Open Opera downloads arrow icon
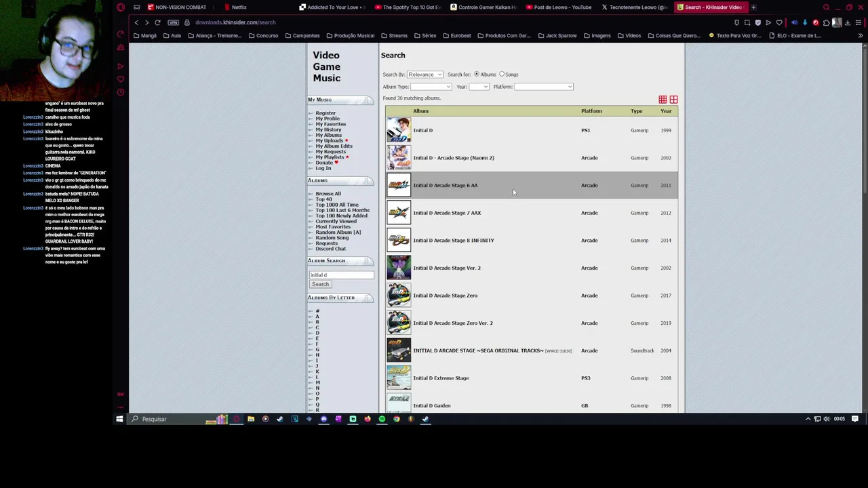This screenshot has height=488, width=868. (x=848, y=22)
